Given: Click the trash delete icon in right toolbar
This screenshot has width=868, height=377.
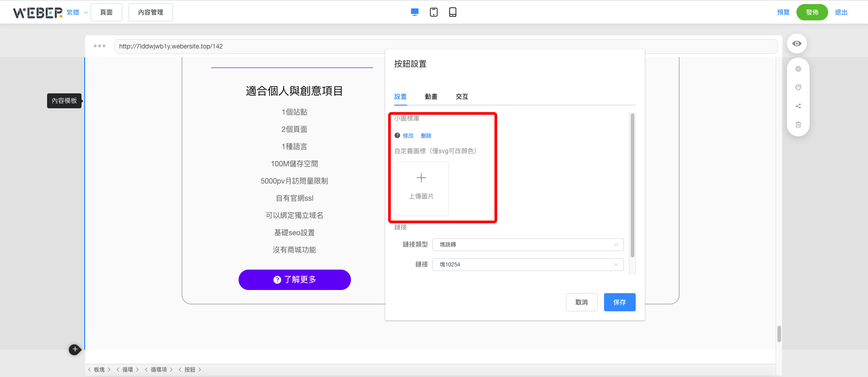Looking at the screenshot, I should (x=798, y=125).
